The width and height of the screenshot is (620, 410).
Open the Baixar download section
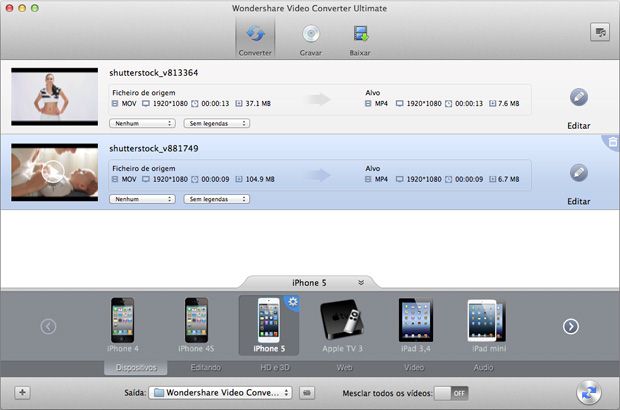[x=359, y=39]
